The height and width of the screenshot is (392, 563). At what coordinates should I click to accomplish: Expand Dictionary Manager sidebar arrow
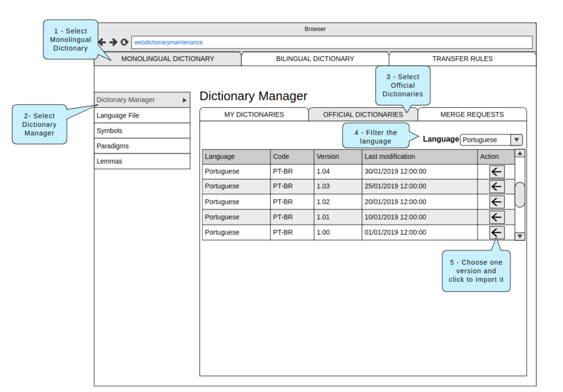click(x=185, y=100)
